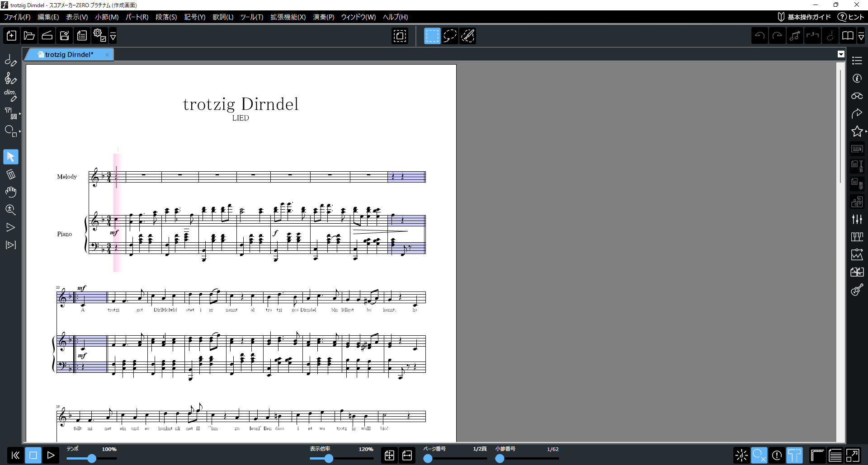Activate the arrow pointer select tool
The image size is (868, 465).
click(10, 157)
